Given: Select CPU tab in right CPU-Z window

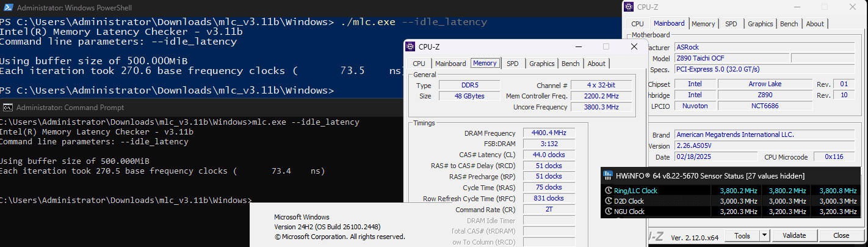Looking at the screenshot, I should pyautogui.click(x=637, y=24).
